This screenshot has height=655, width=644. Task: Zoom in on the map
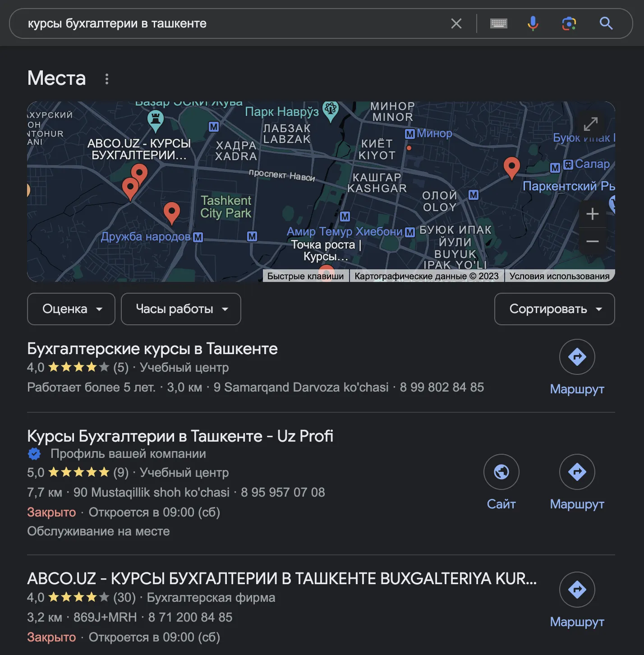tap(593, 214)
